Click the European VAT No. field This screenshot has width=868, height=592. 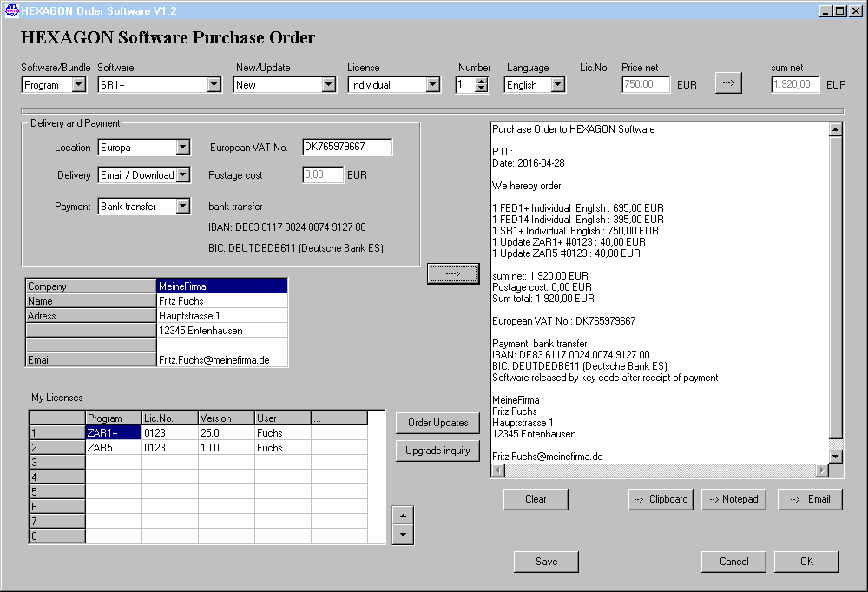pyautogui.click(x=347, y=148)
